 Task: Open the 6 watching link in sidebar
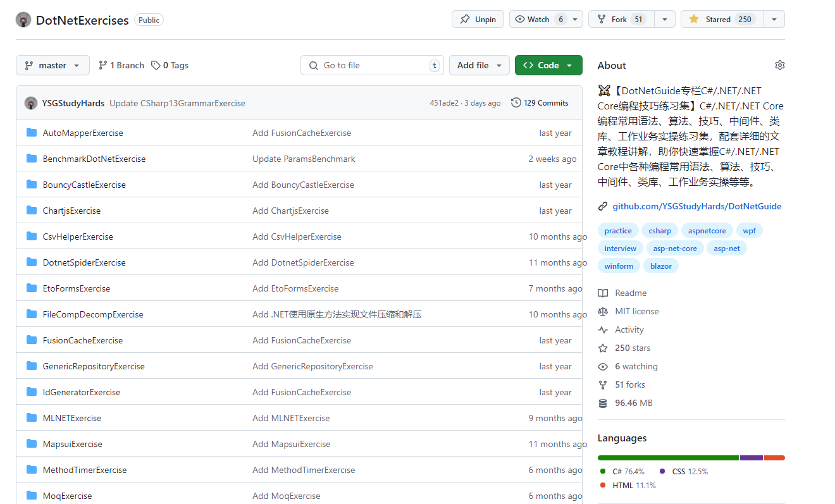[x=628, y=366]
